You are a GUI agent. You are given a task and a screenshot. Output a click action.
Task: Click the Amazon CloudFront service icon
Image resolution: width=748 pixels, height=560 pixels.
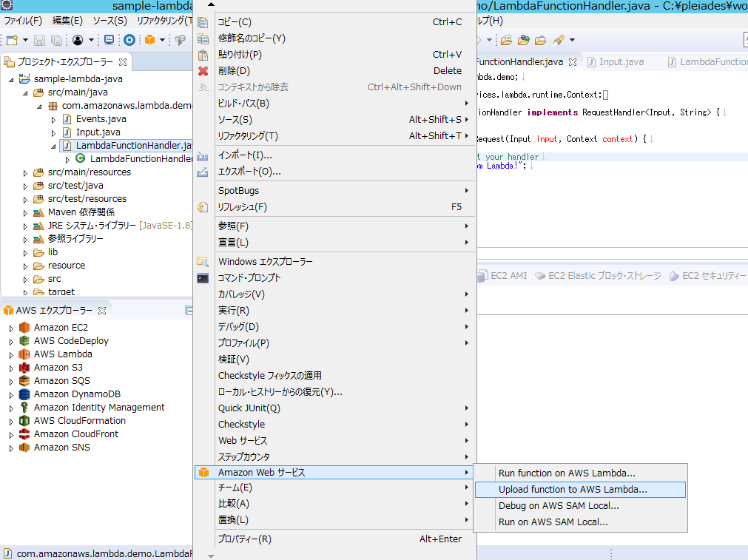click(24, 434)
